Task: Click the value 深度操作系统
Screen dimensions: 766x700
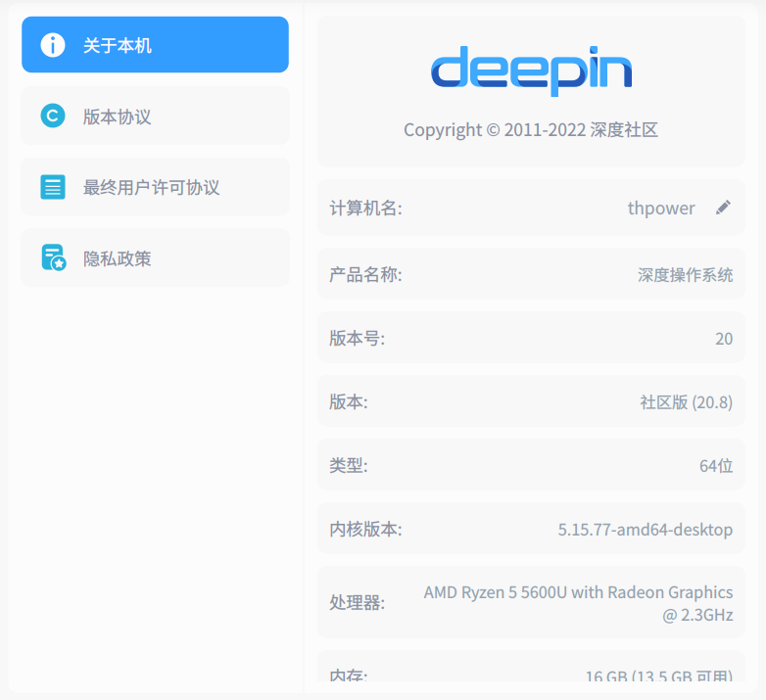Action: [x=685, y=275]
